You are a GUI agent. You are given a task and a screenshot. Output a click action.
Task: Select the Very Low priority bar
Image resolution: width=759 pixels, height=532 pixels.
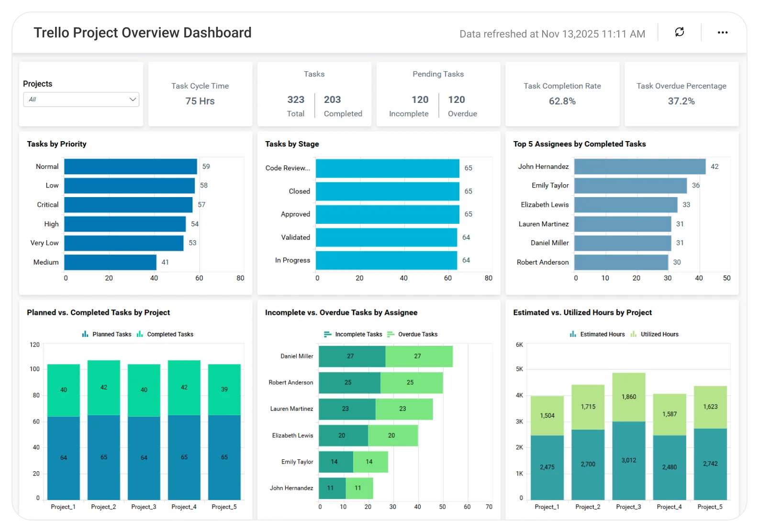click(124, 243)
